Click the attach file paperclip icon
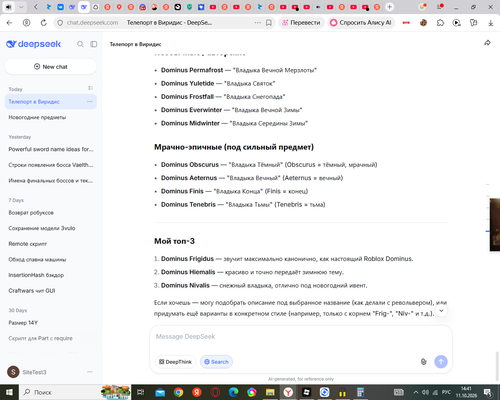 pos(423,362)
